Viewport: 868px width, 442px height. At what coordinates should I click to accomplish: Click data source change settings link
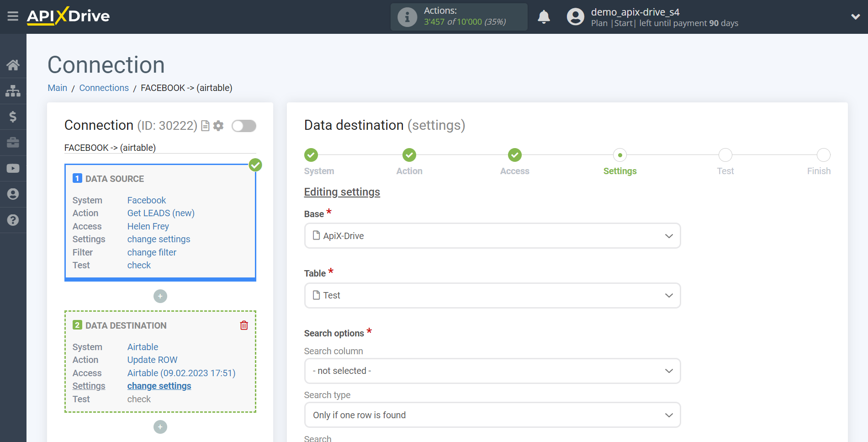pyautogui.click(x=159, y=239)
